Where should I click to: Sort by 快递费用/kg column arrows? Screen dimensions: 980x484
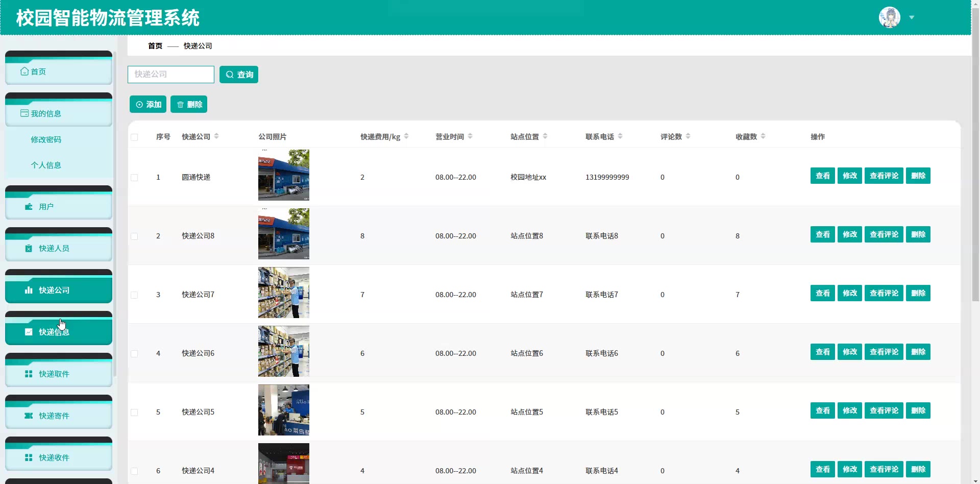[406, 136]
